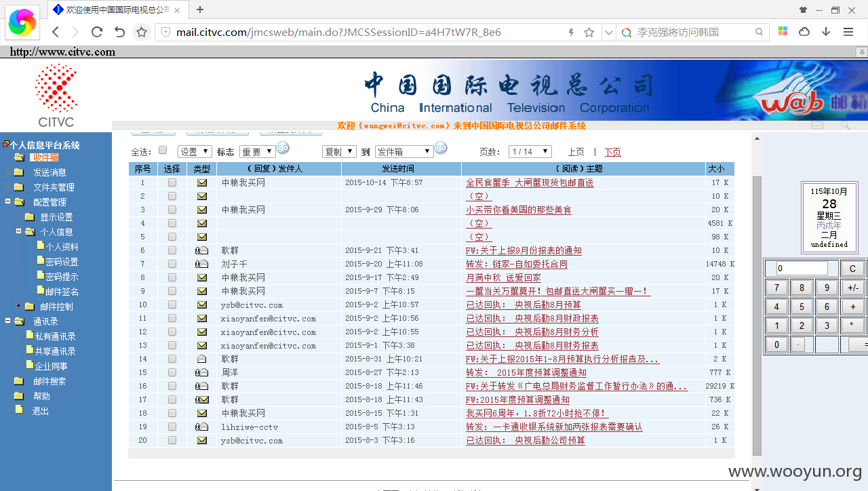The image size is (868, 491).
Task: Click the search magnifier in search box
Action: pyautogui.click(x=759, y=32)
